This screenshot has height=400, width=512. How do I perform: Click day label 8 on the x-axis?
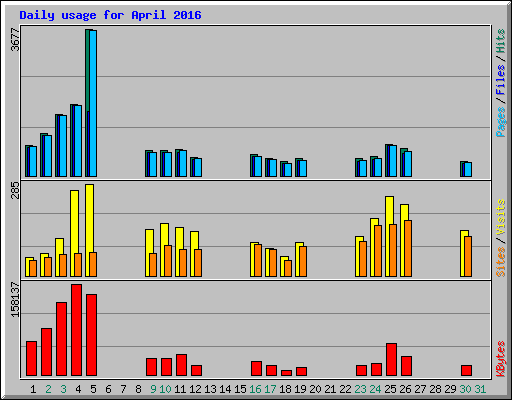click(x=138, y=389)
